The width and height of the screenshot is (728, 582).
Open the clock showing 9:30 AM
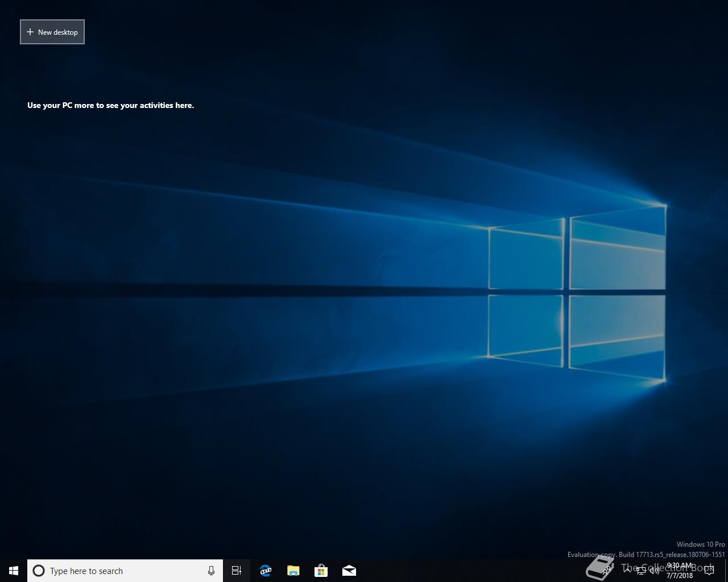680,571
